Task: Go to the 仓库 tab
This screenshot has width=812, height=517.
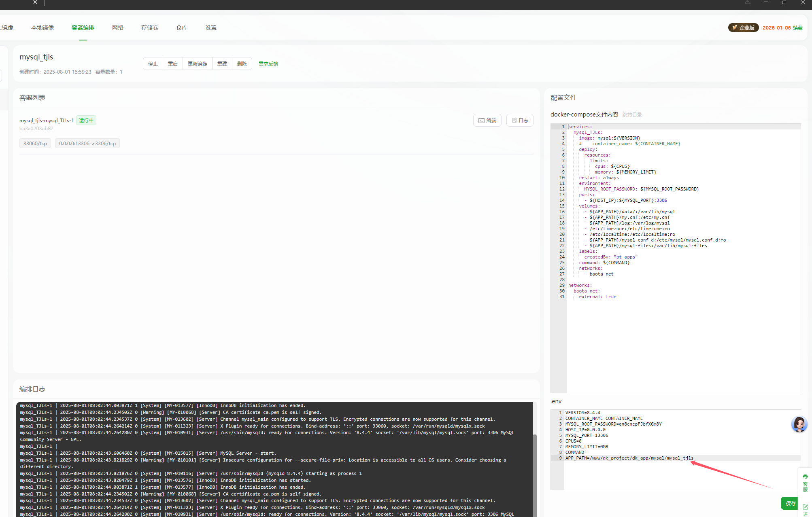Action: click(x=182, y=28)
